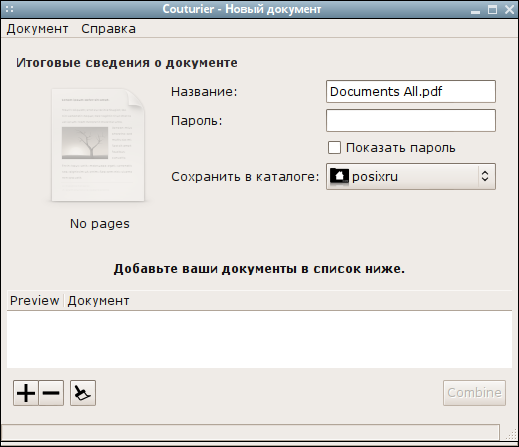Open the Документ menu
519x447 pixels.
[x=37, y=29]
